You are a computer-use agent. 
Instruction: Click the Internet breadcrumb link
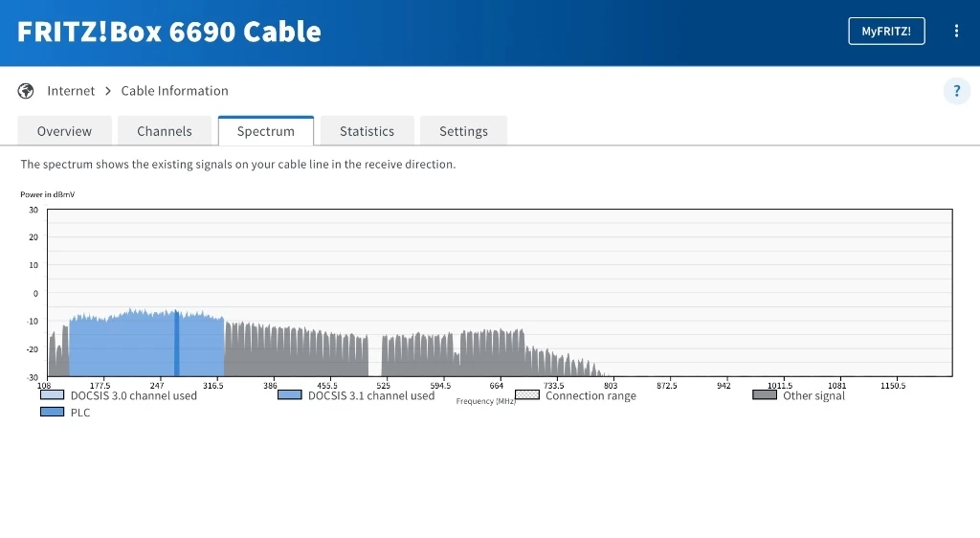[x=71, y=91]
